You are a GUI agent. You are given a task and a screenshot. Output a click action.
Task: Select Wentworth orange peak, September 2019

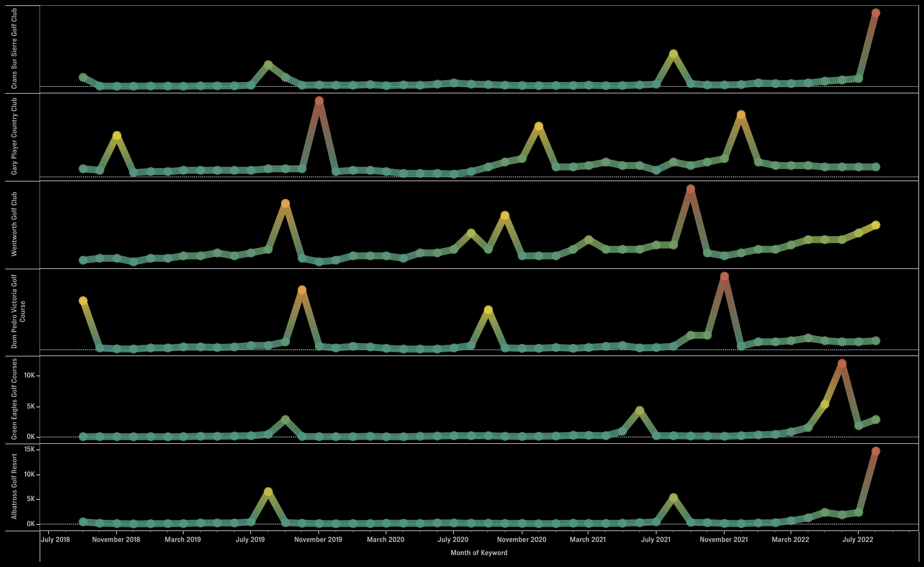(x=285, y=203)
